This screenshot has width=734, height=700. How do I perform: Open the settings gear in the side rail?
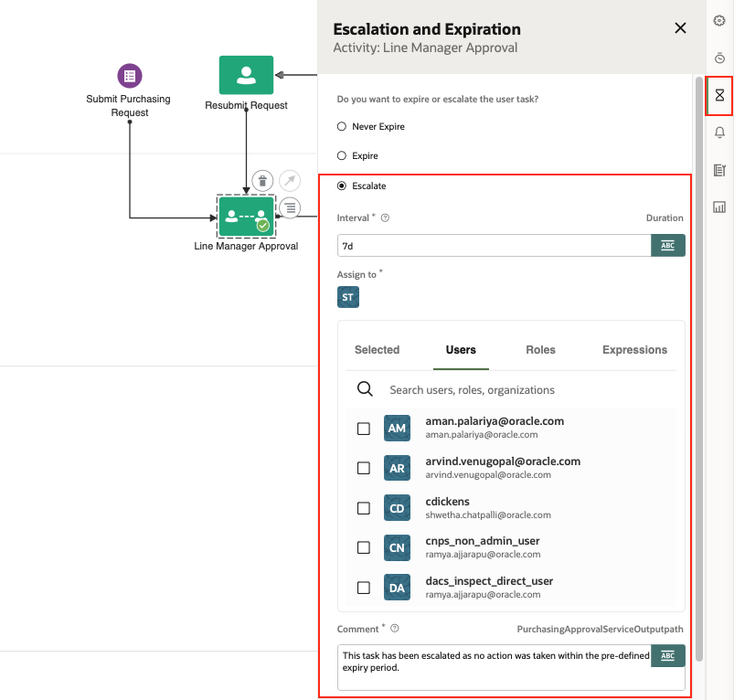pos(719,21)
